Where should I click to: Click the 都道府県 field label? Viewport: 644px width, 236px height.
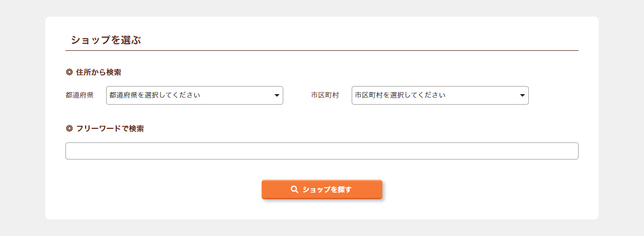coord(79,95)
